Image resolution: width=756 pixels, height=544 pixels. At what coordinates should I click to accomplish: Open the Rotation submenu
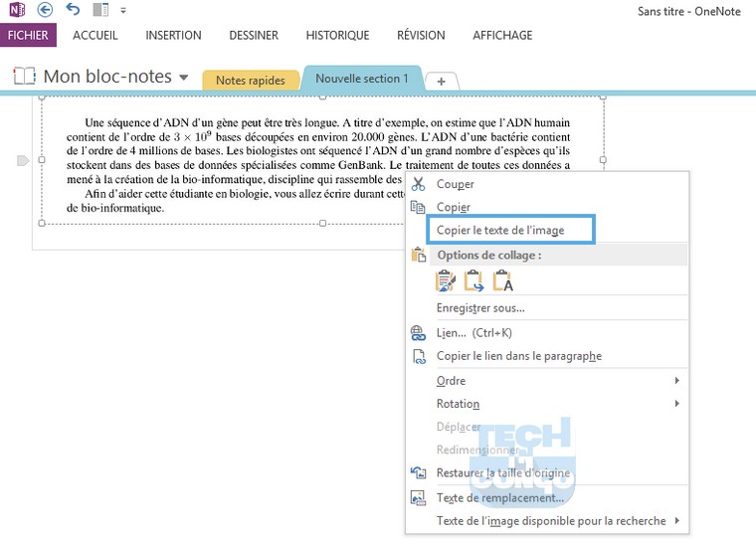tap(547, 404)
